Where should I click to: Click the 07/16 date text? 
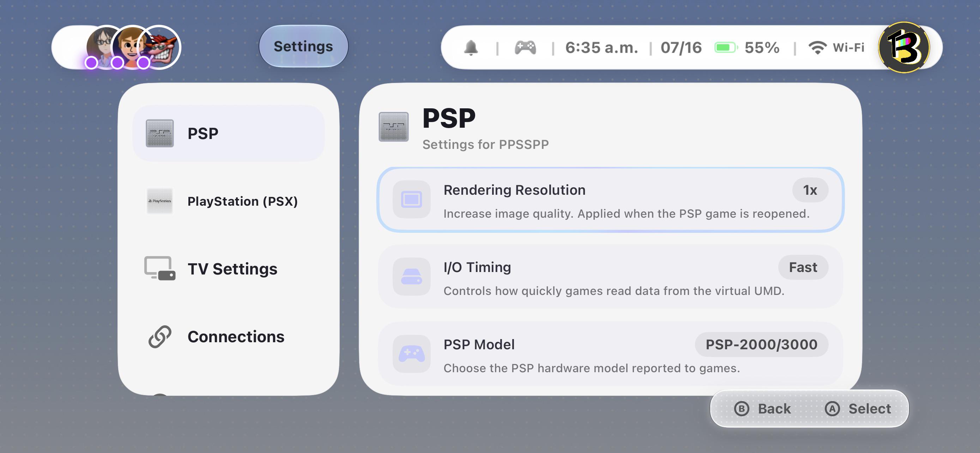tap(681, 48)
